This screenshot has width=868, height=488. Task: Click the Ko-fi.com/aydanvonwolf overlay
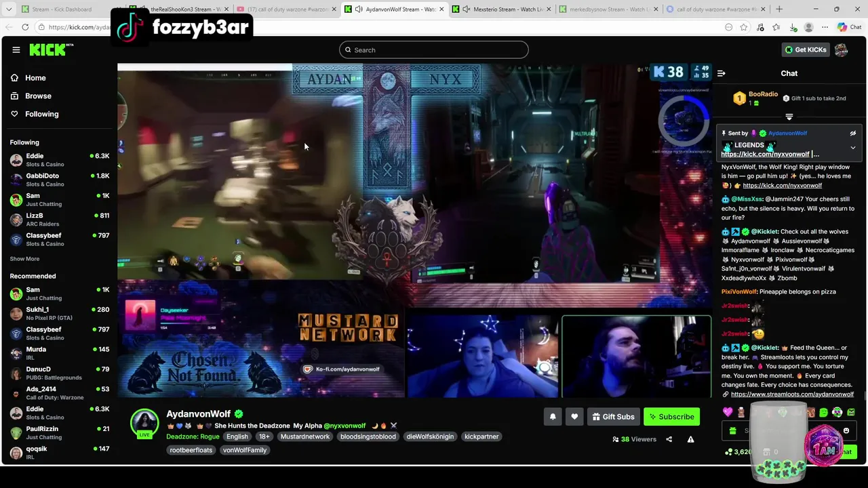(x=342, y=369)
